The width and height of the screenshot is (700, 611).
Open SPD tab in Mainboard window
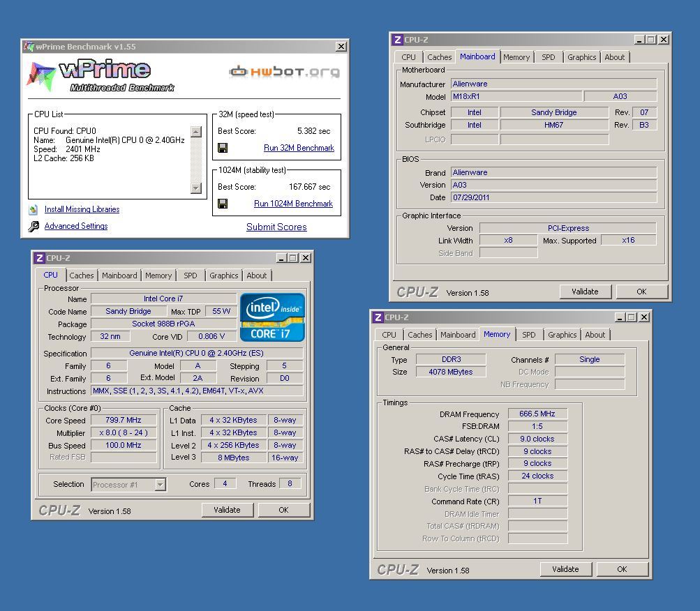point(549,57)
